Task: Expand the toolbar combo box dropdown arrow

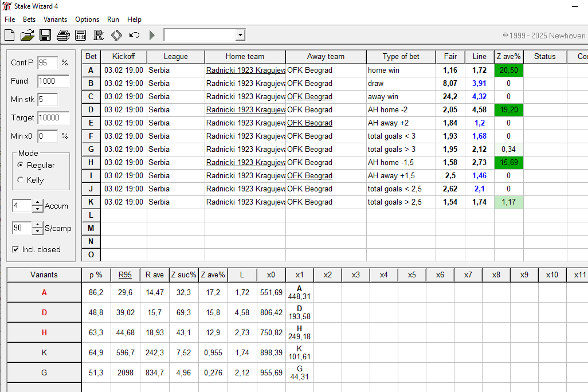Action: tap(240, 36)
